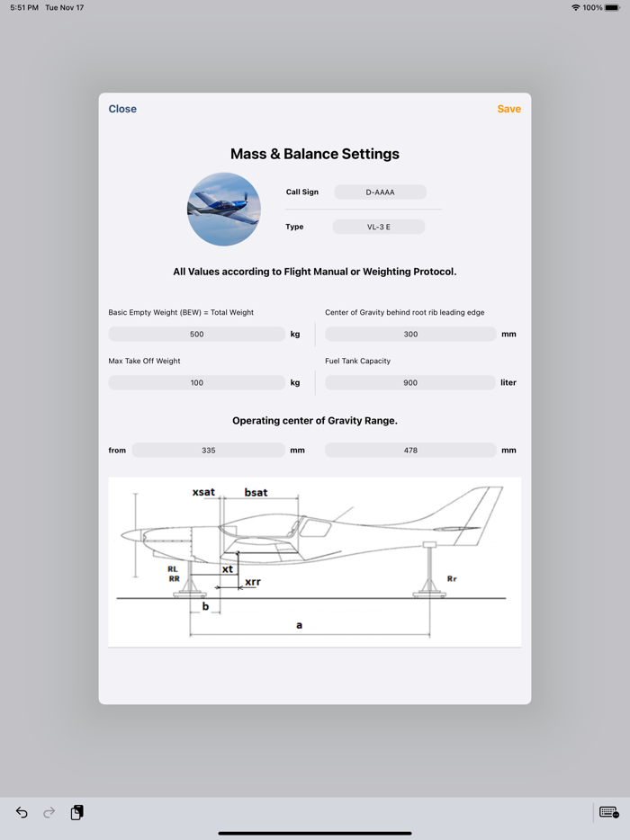Tap the 'Call Sign' label
This screenshot has width=630, height=840.
click(301, 192)
